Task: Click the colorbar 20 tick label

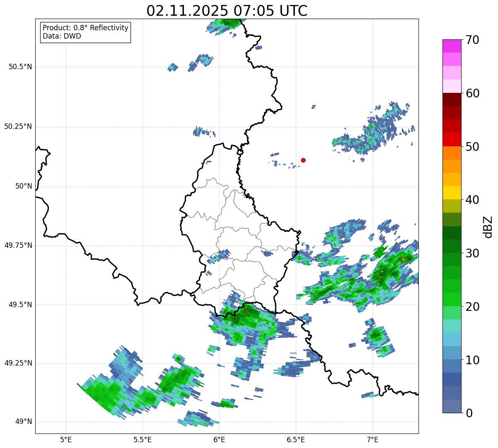Action: click(472, 307)
